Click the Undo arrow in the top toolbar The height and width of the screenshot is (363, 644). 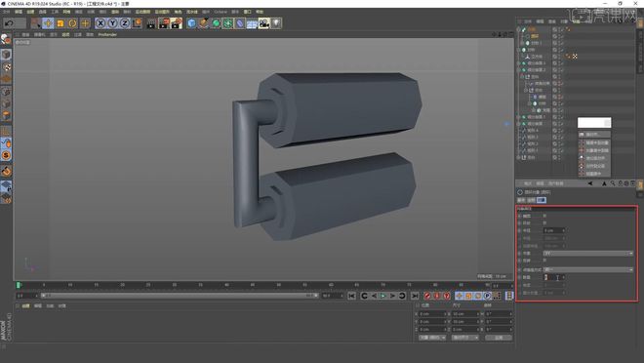coord(9,23)
